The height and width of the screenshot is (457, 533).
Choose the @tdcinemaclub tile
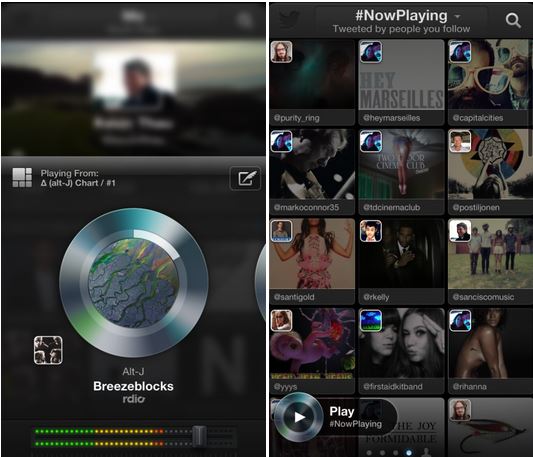pos(401,172)
